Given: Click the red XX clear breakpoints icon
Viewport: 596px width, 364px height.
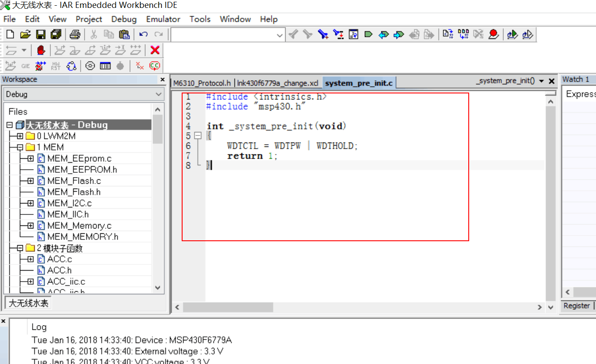Looking at the screenshot, I should tap(140, 66).
